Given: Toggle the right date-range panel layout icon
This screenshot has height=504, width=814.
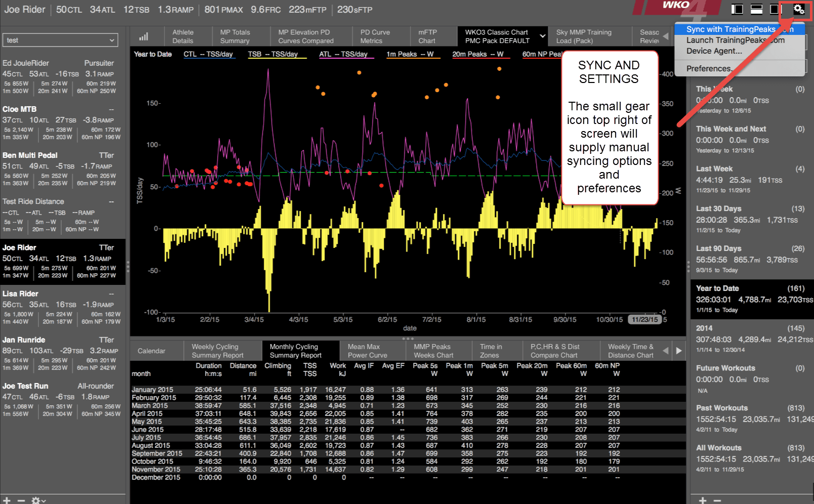Looking at the screenshot, I should [775, 9].
